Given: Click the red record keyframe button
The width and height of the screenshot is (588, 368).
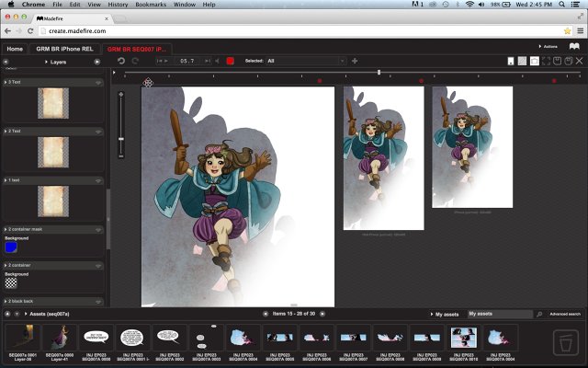Looking at the screenshot, I should coord(231,61).
